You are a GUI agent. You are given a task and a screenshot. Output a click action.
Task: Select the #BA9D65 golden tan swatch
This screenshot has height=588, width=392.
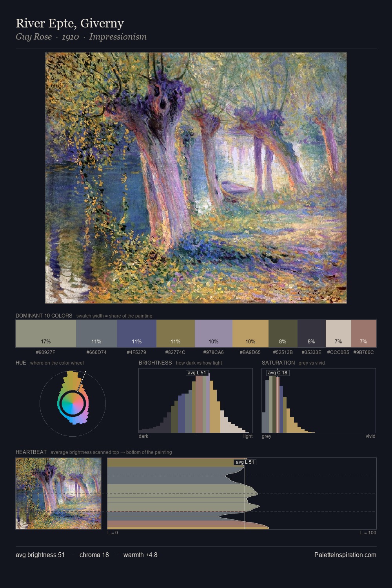pyautogui.click(x=250, y=334)
